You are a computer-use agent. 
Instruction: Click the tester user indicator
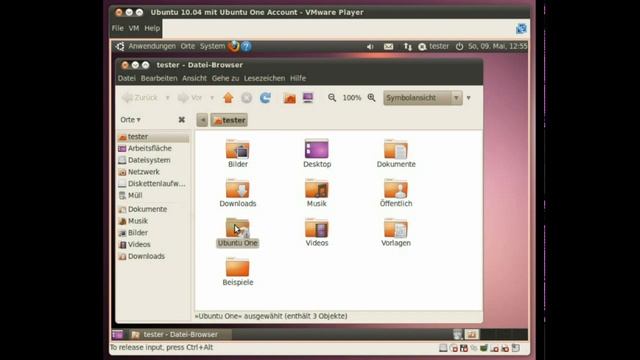433,47
